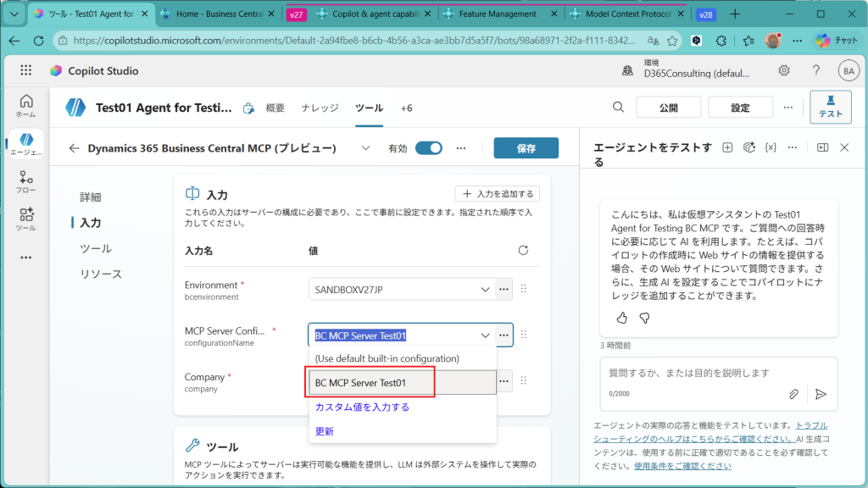Collapse the MCP Server Configuration dropdown chevron
Screen dimensions: 868x488
pos(485,335)
